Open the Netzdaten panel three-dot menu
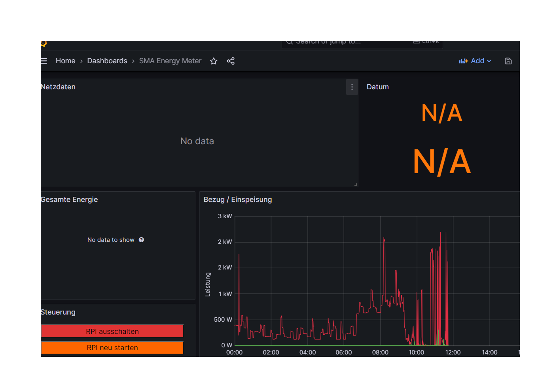 (x=352, y=87)
